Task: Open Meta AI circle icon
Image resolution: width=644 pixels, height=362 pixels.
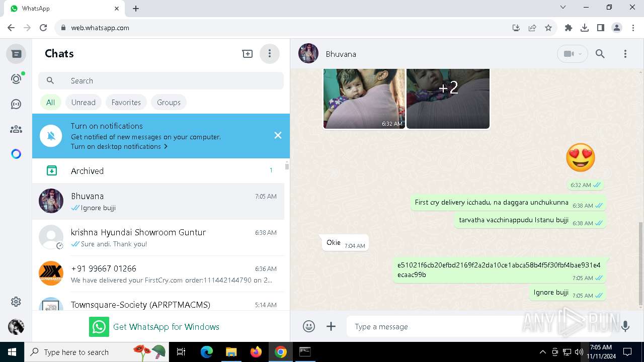Action: pos(16,154)
